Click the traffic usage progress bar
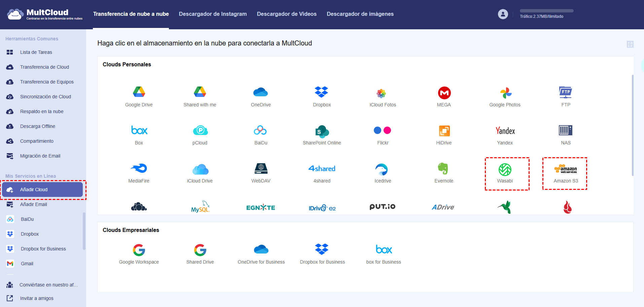Screen dimensions: 644x307 coord(547,11)
